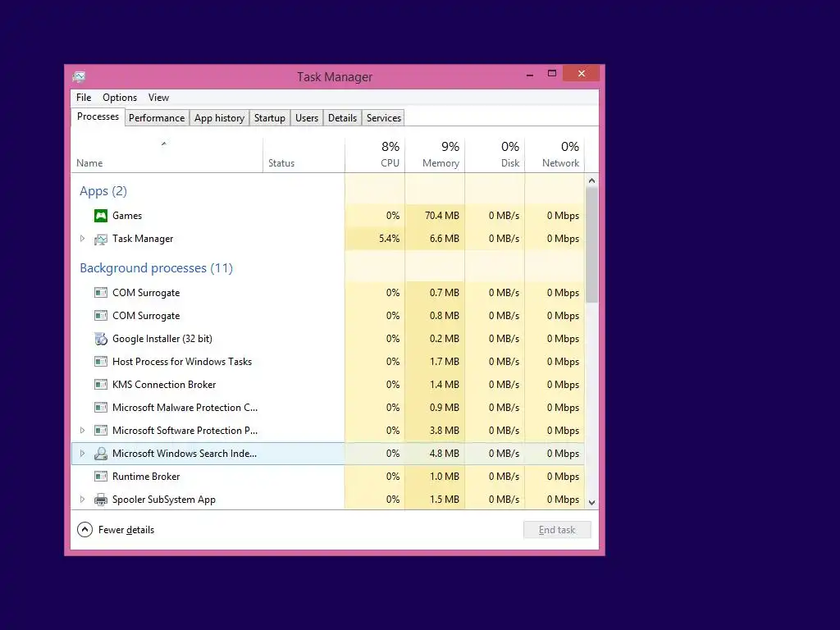Click the vertical scrollbar thumb
The width and height of the screenshot is (840, 630).
(592, 244)
